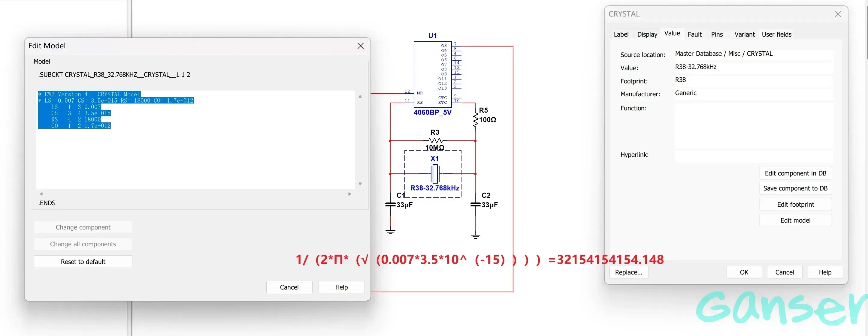The height and width of the screenshot is (336, 868).
Task: Click the crystal X1 symbol in schematic
Action: pos(435,174)
